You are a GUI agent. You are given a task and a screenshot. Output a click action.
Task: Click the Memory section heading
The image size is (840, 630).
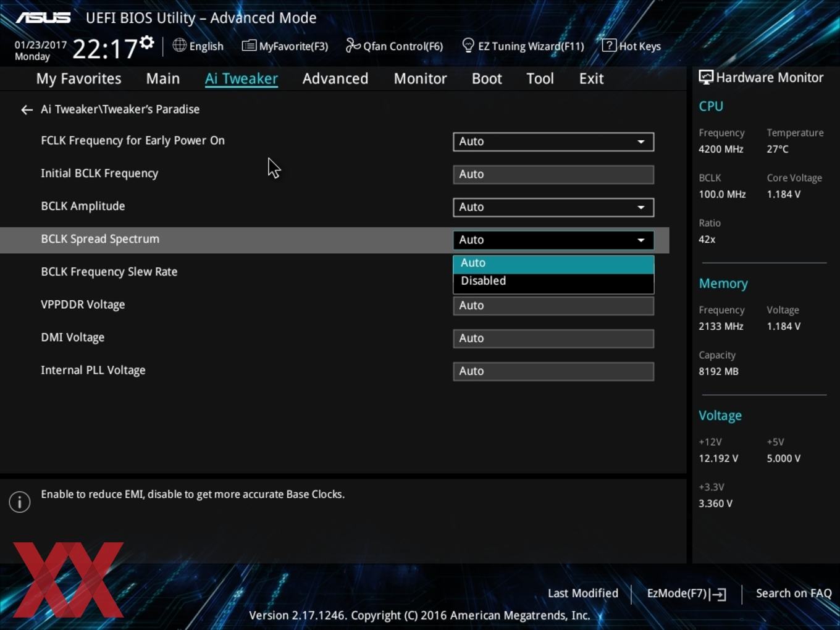[723, 283]
